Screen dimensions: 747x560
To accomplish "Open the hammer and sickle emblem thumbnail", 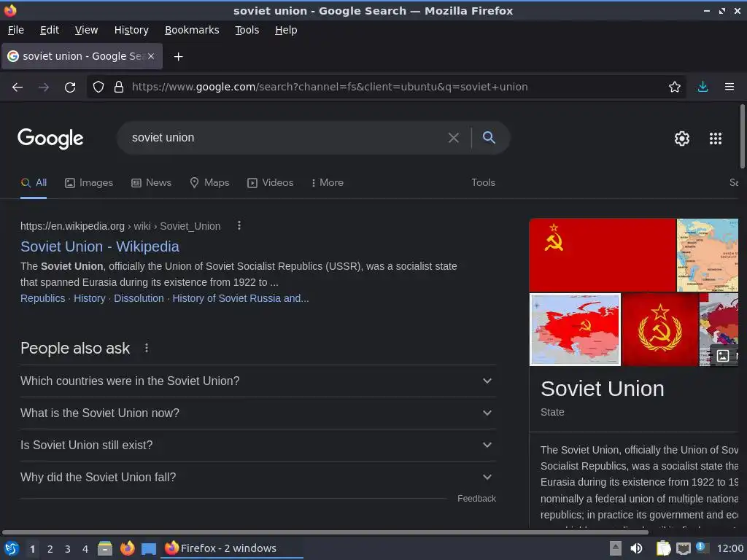I will (x=659, y=330).
